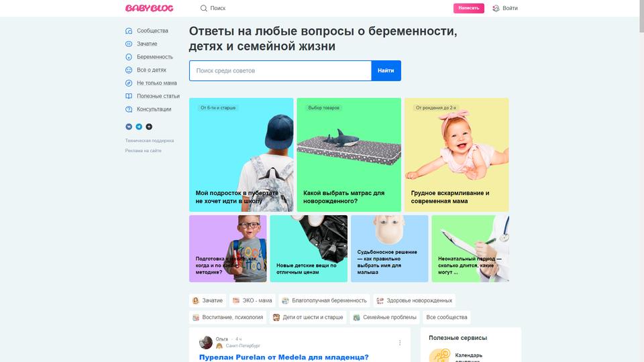Open the Пурелан Purelan от Medela post
This screenshot has height=362, width=644.
coord(284,357)
